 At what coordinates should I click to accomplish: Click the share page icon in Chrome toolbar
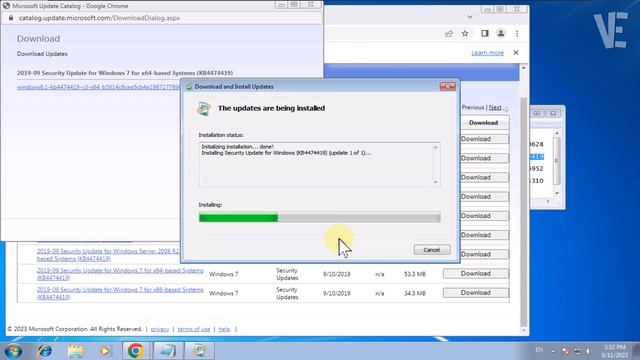click(x=449, y=34)
